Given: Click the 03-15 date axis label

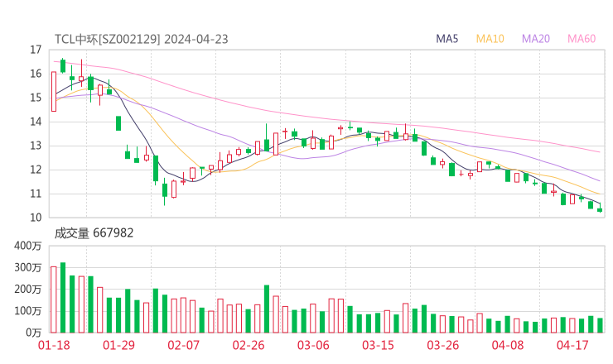Looking at the screenshot, I should [378, 345].
